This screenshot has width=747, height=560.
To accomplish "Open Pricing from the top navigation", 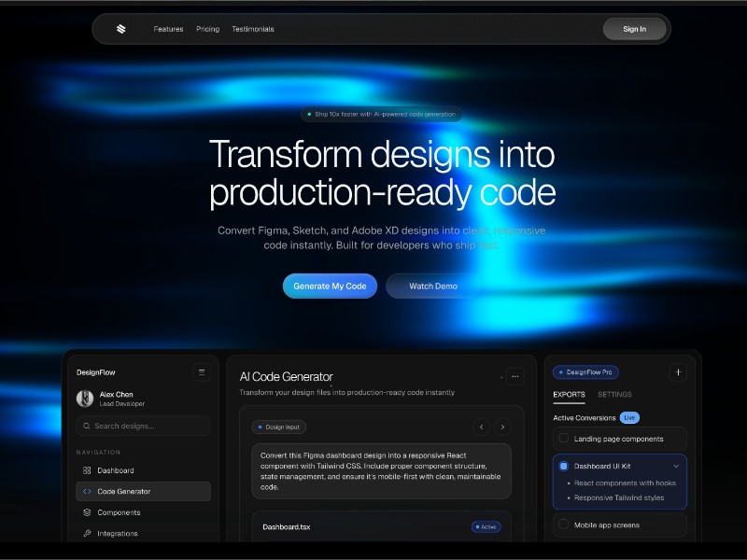I will [207, 29].
